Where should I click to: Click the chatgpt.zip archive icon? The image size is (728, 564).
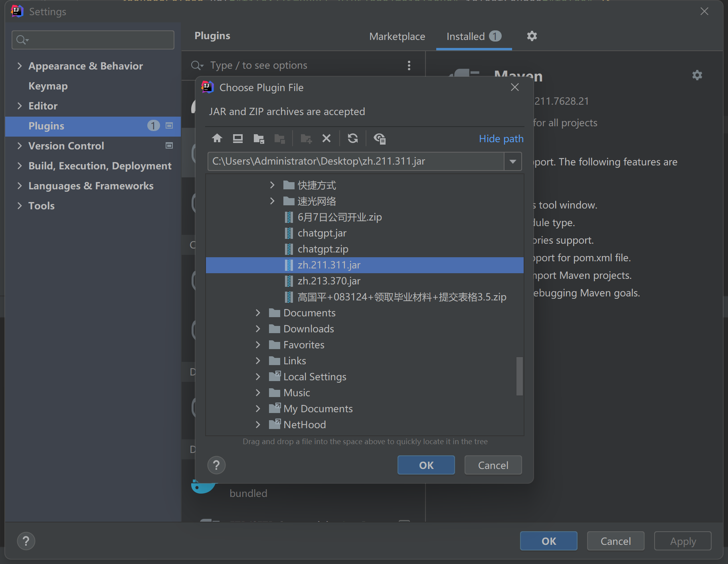coord(289,249)
